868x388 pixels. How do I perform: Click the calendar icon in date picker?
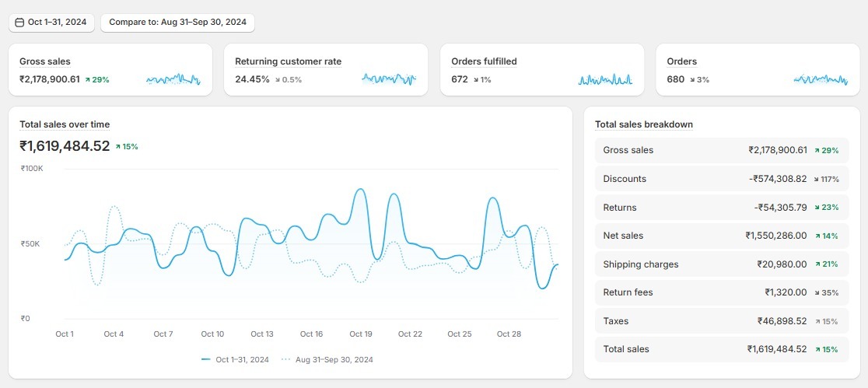pyautogui.click(x=19, y=23)
